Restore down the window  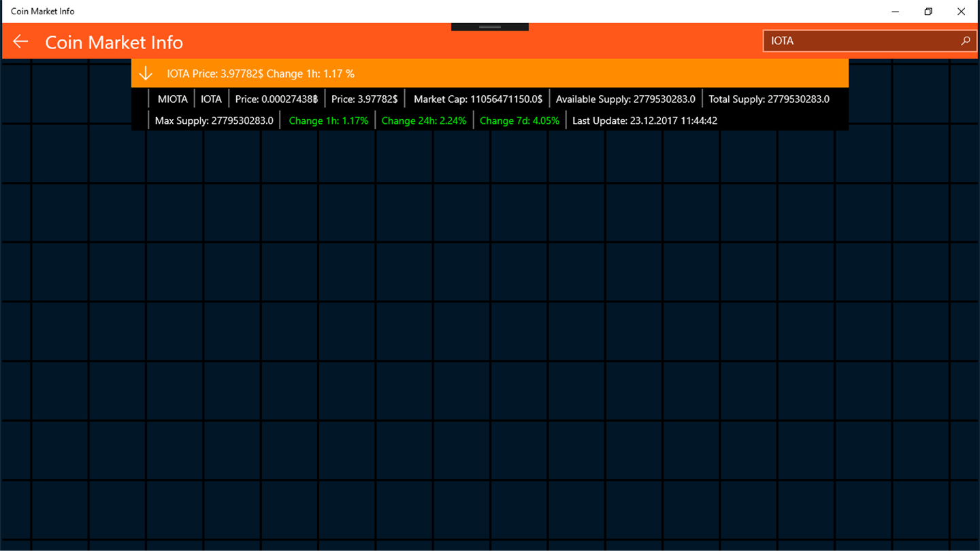pos(928,12)
